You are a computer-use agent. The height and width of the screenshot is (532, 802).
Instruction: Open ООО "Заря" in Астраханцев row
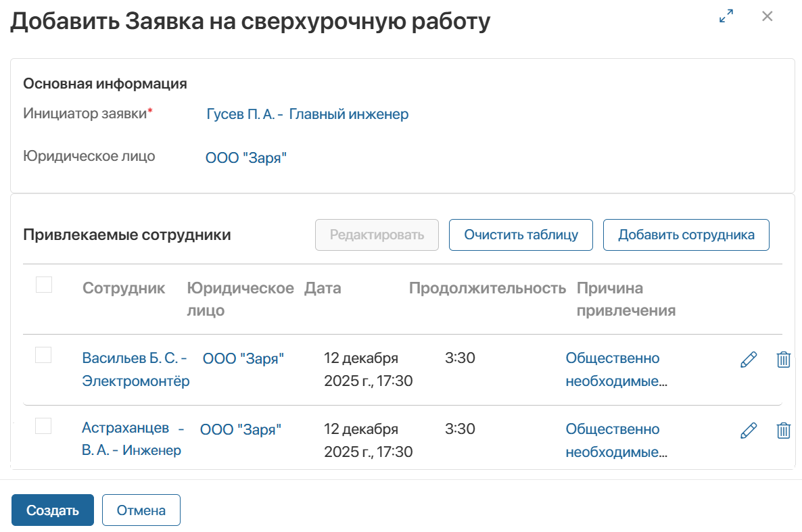240,430
